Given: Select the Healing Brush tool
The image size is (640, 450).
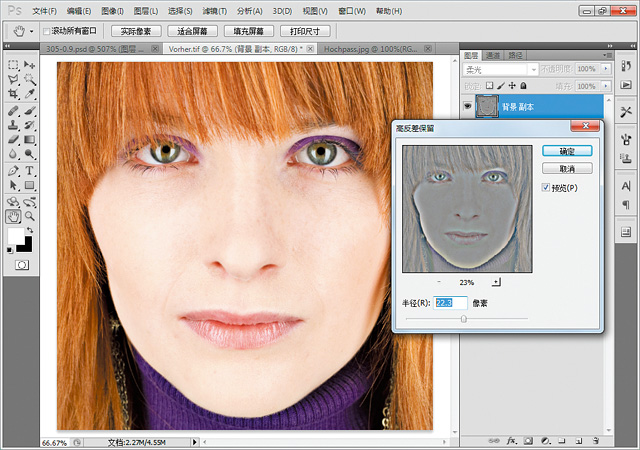Looking at the screenshot, I should [x=13, y=111].
